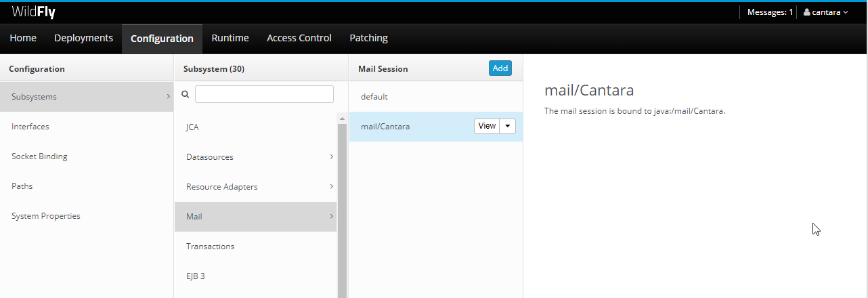Expand the Resource Adapters chevron
The image size is (868, 298).
(x=331, y=186)
